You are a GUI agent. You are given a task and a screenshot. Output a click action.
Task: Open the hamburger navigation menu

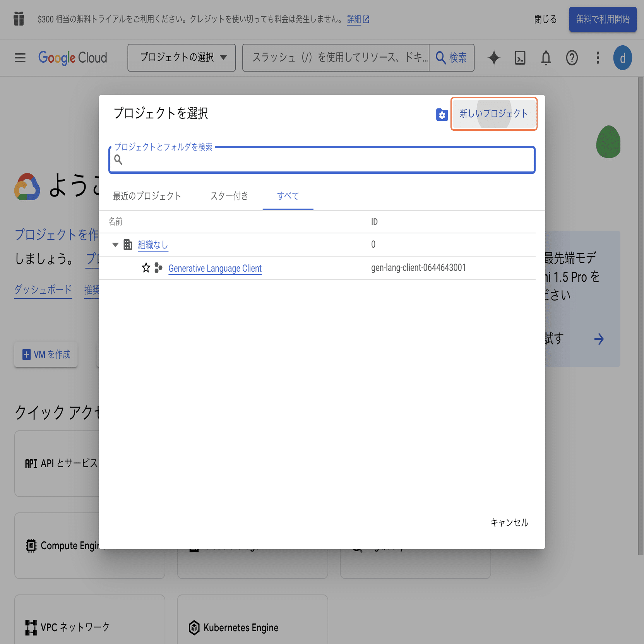(20, 58)
